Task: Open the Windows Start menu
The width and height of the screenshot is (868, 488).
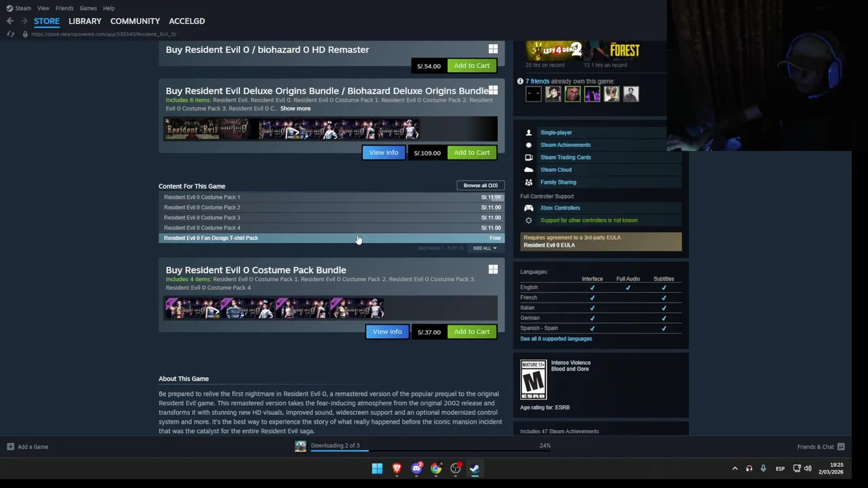Action: tap(377, 468)
